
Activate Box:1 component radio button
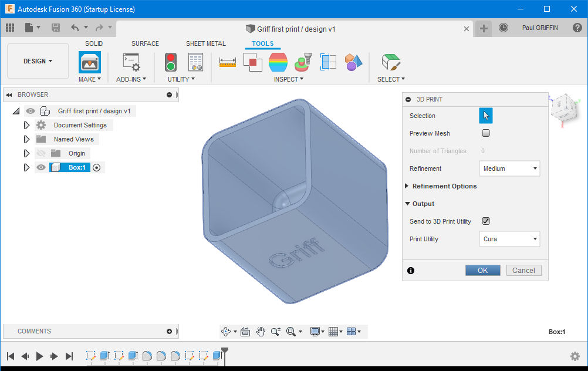point(97,168)
